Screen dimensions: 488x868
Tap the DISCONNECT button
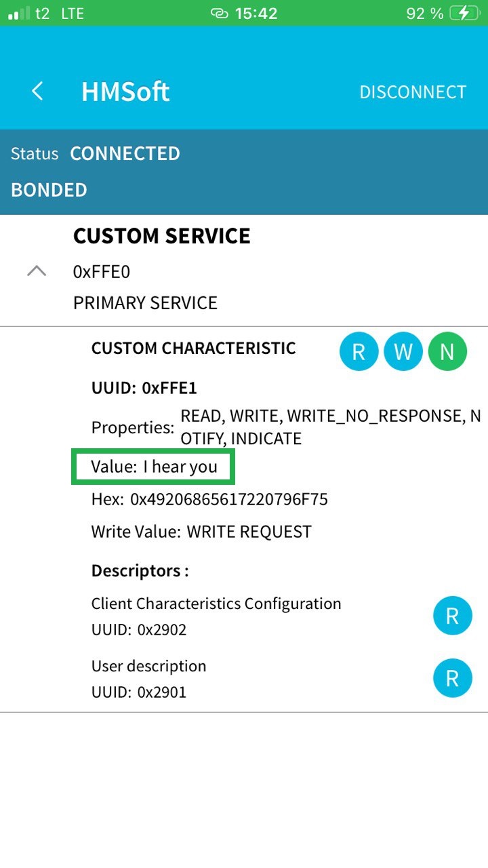pos(413,92)
